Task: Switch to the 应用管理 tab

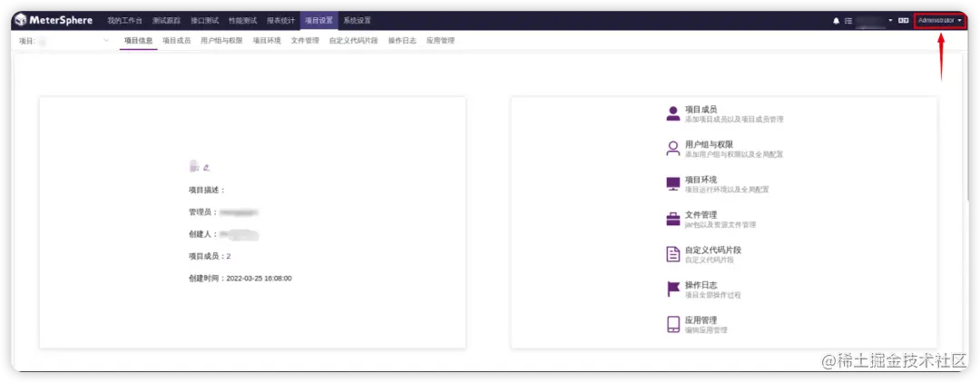Action: coord(441,41)
